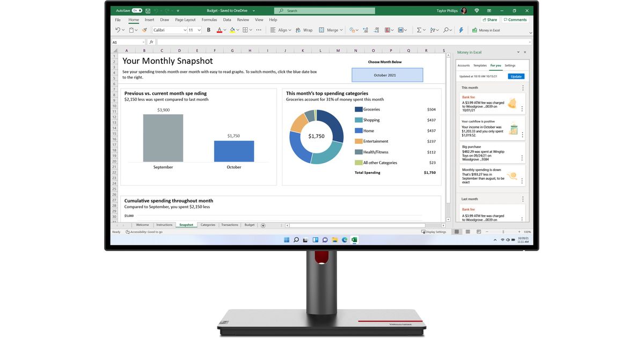Add a new sheet with plus icon
The height and width of the screenshot is (338, 644).
tap(263, 225)
